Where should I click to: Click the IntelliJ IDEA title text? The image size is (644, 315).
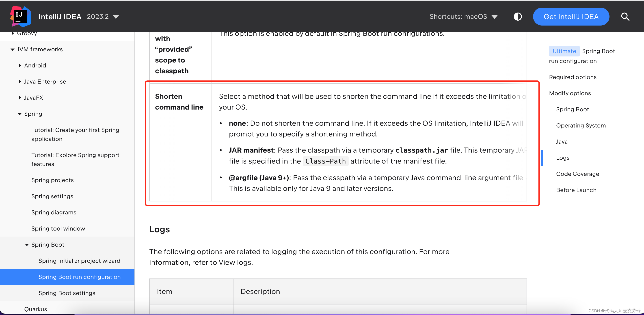tap(60, 17)
